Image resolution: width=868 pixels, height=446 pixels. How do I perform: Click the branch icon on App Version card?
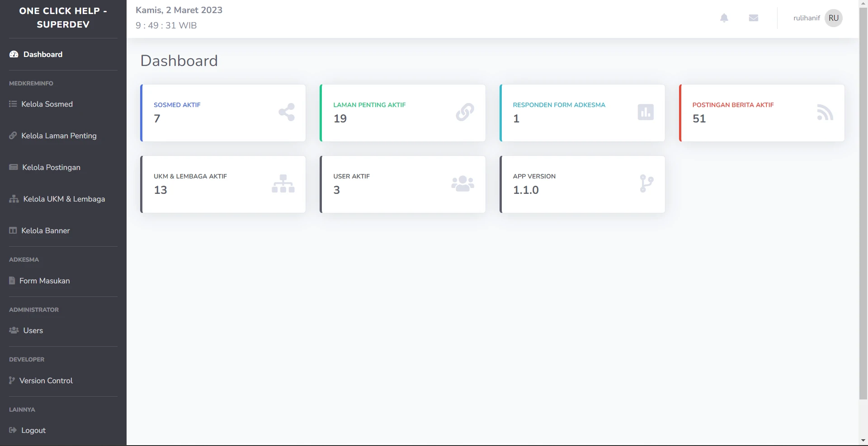[646, 183]
